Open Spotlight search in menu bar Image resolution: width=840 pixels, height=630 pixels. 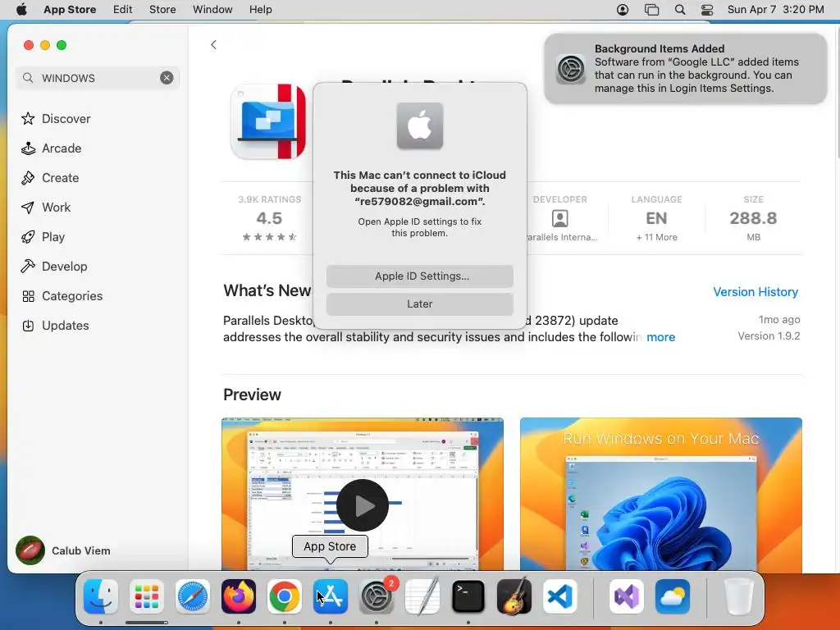pyautogui.click(x=680, y=10)
